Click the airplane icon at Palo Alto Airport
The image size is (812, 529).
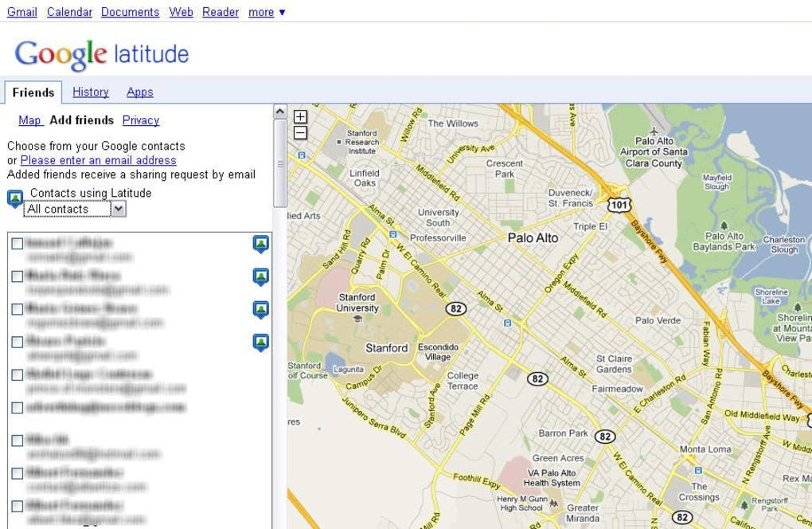coord(654,131)
